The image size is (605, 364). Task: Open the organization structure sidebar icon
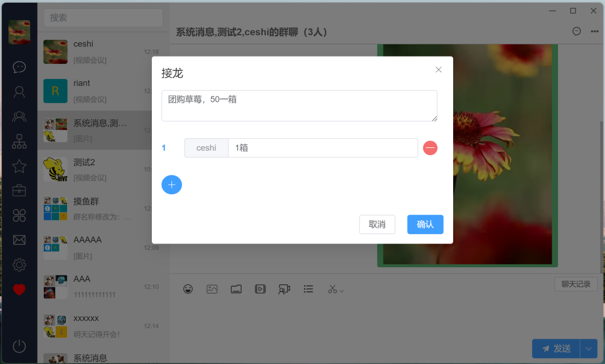(19, 141)
